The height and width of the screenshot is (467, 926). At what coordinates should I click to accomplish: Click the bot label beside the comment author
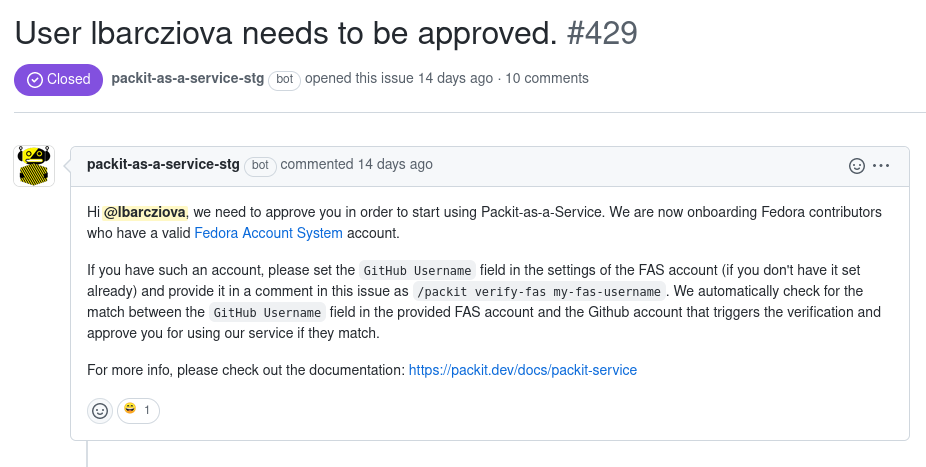(x=260, y=166)
